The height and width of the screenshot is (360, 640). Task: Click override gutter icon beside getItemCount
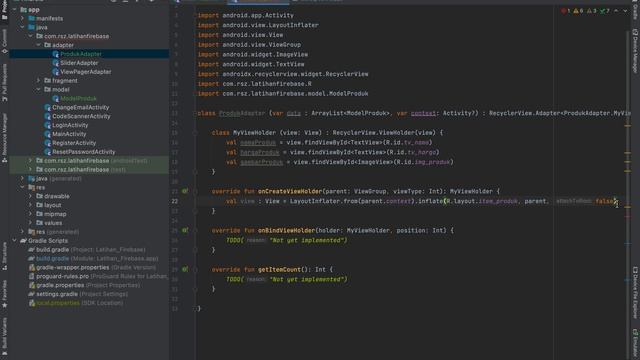[x=185, y=269]
